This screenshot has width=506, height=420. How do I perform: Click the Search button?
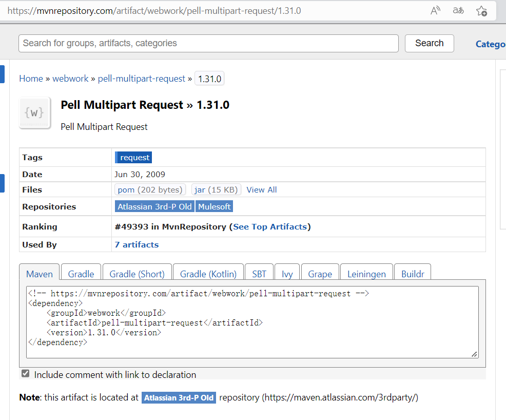[429, 43]
